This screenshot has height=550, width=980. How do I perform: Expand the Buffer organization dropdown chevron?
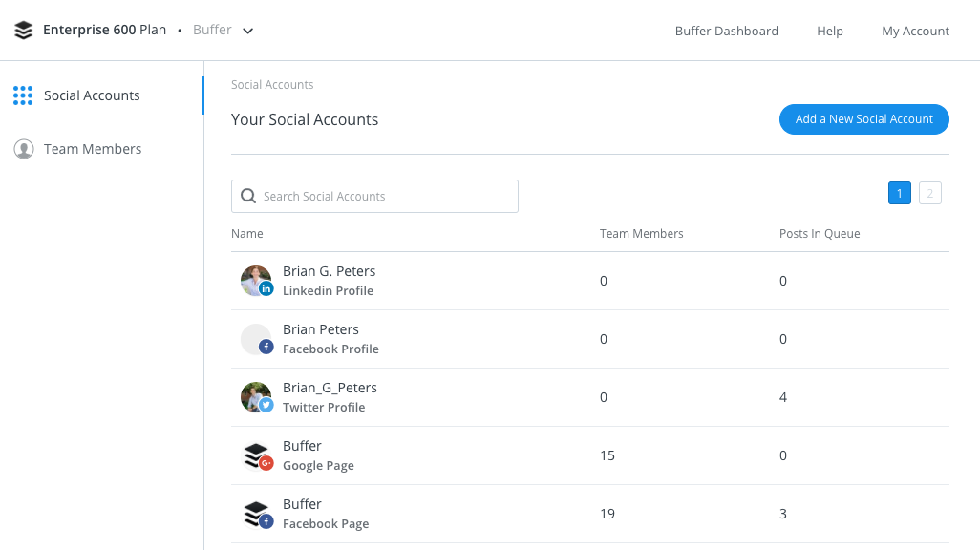pyautogui.click(x=248, y=31)
